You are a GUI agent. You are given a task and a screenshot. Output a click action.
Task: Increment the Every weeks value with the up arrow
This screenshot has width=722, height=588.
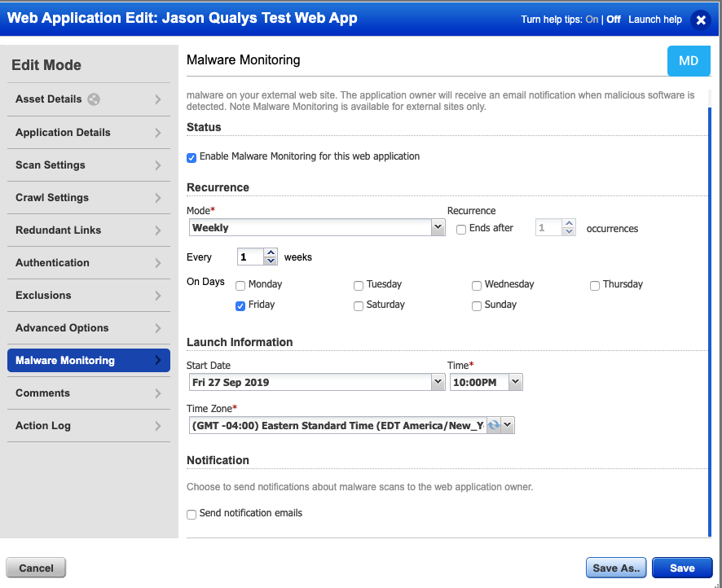click(x=269, y=252)
